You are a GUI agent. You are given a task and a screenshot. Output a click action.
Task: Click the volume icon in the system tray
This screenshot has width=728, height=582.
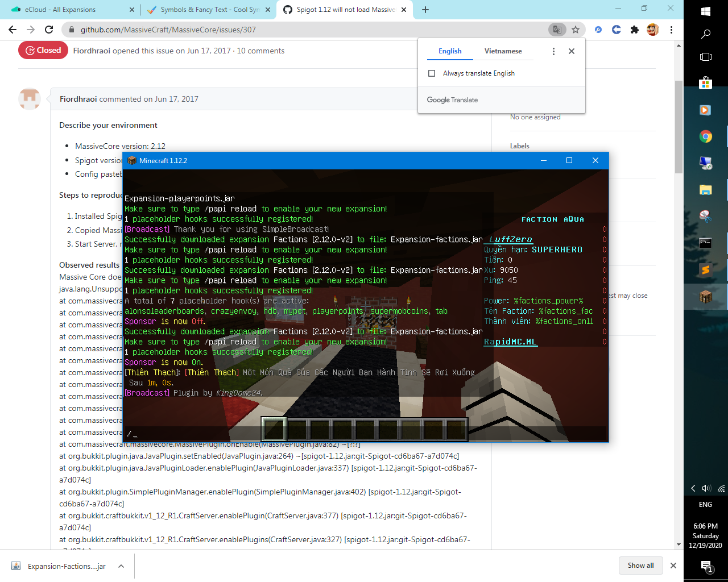tap(707, 488)
